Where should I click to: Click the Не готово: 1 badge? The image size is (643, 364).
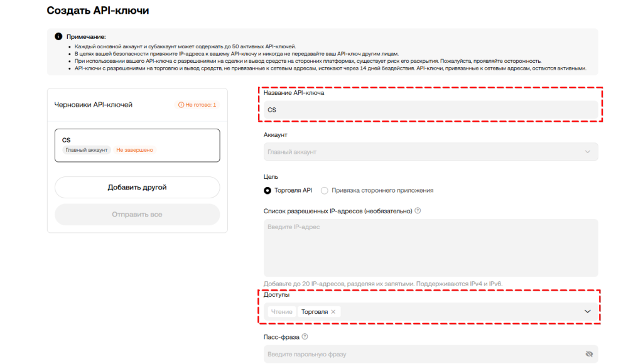[197, 105]
